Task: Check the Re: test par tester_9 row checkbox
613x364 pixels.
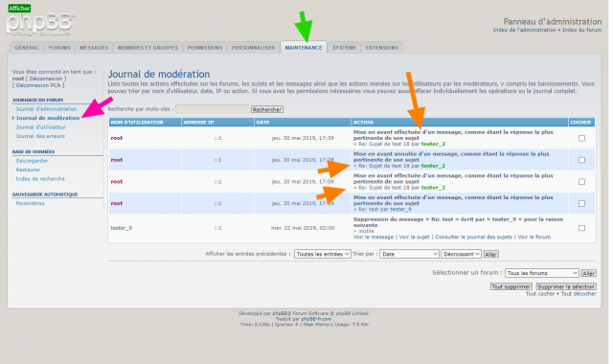Action: pos(581,204)
